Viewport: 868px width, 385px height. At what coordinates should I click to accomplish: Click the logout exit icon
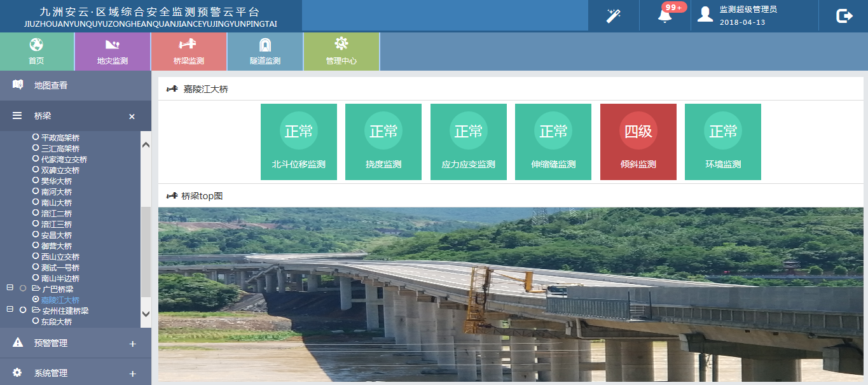[x=844, y=16]
